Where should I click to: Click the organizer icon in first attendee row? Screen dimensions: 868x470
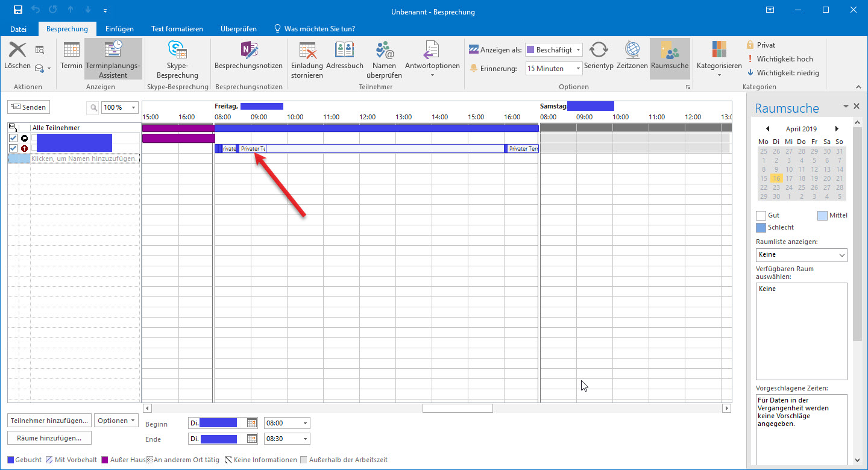pyautogui.click(x=24, y=138)
